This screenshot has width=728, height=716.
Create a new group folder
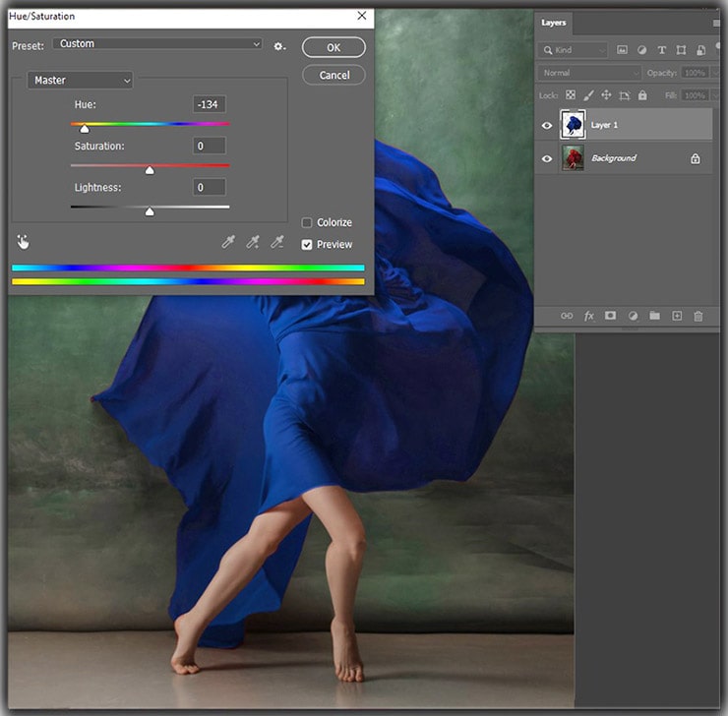[x=654, y=316]
